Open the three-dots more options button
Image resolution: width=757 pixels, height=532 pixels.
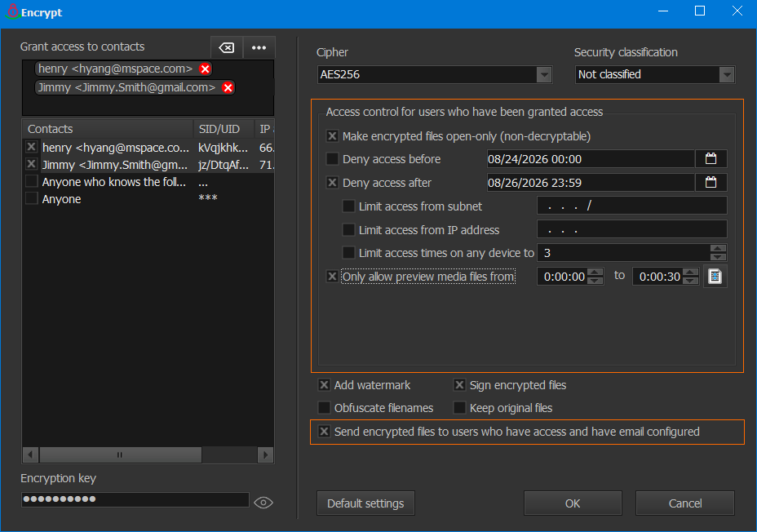click(259, 47)
